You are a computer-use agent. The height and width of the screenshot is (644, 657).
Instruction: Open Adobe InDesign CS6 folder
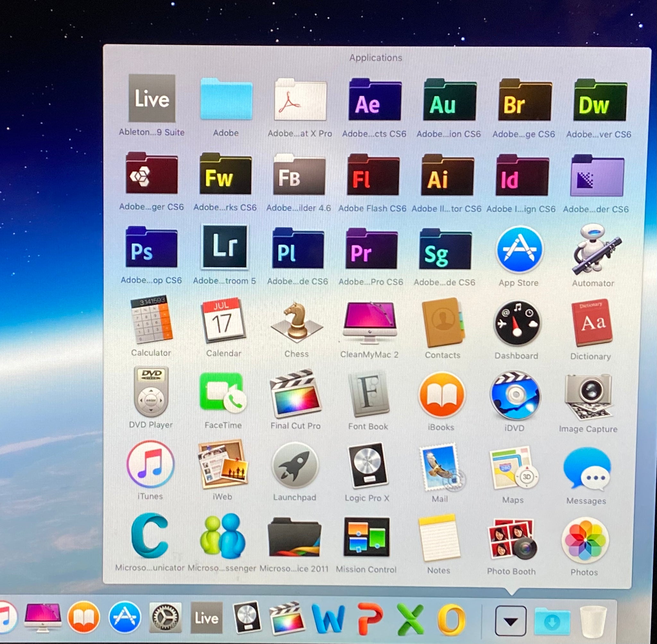click(x=522, y=175)
